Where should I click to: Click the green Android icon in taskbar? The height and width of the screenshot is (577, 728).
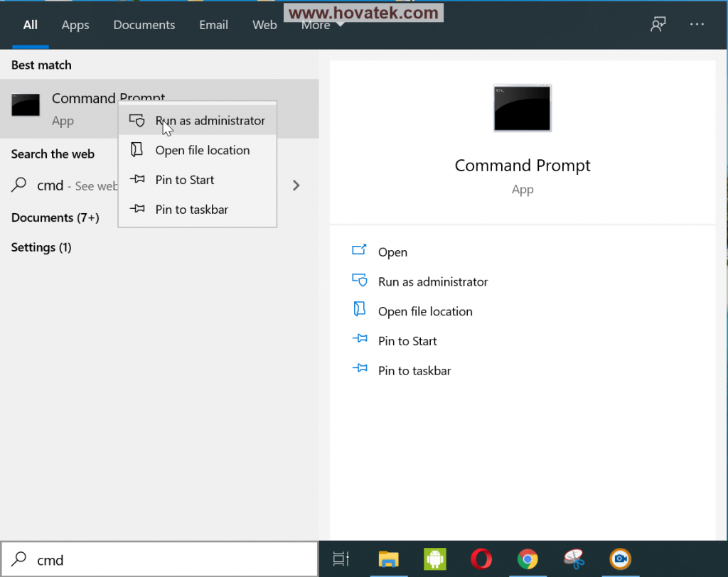[x=434, y=559]
